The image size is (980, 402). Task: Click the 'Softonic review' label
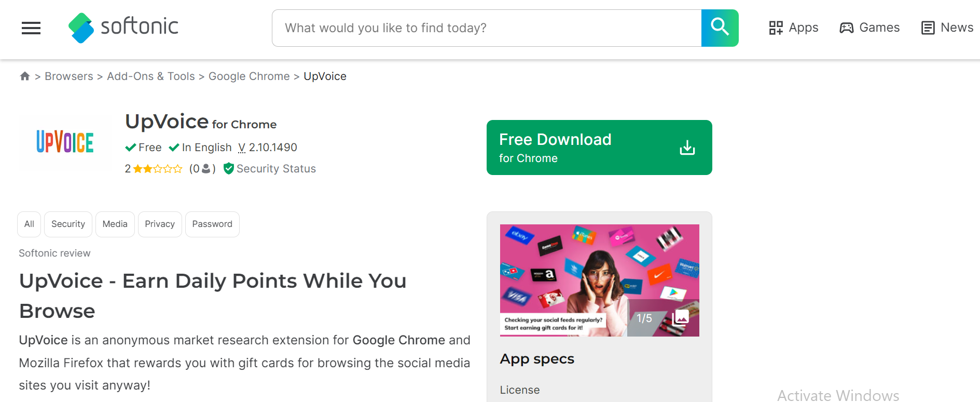(55, 253)
